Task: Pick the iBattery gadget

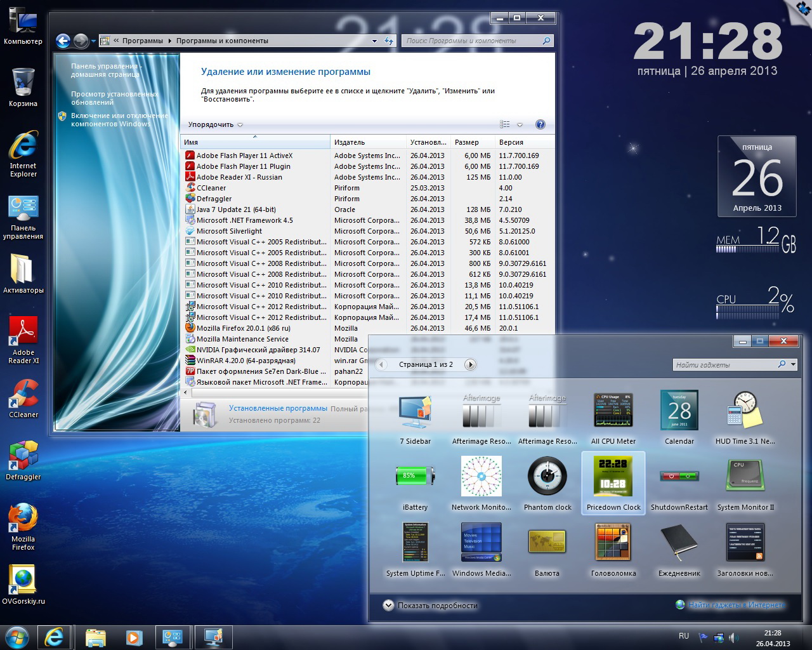Action: click(x=416, y=484)
